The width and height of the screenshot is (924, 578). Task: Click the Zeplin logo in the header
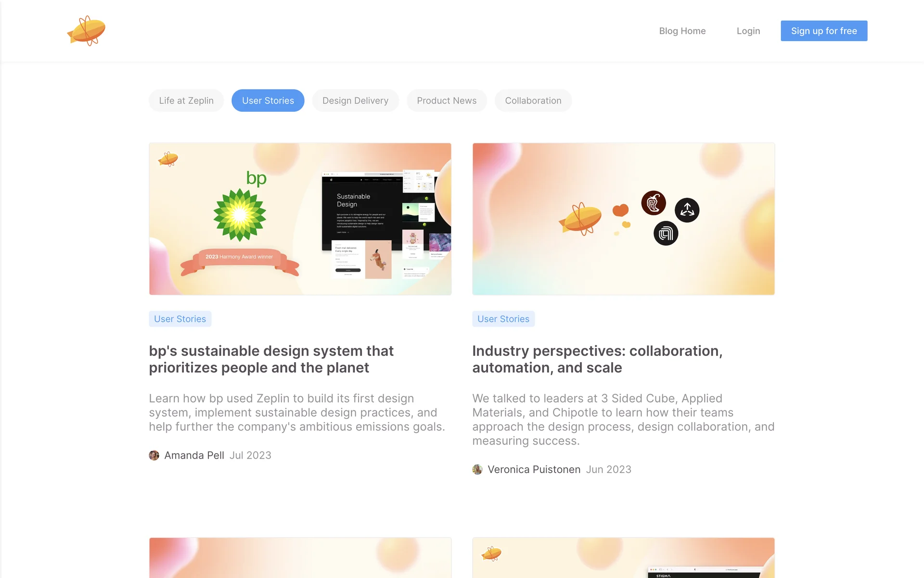point(86,31)
